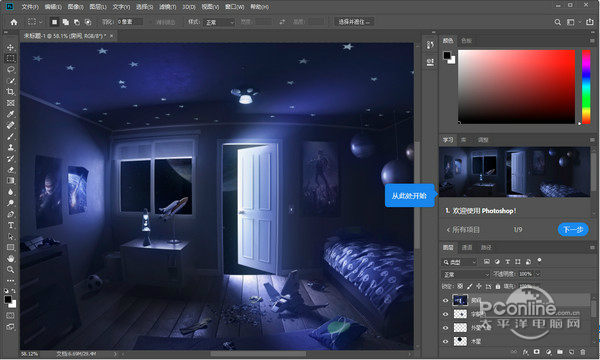Image resolution: width=600 pixels, height=360 pixels.
Task: Open the 滤镜(T) menu
Action: (168, 7)
